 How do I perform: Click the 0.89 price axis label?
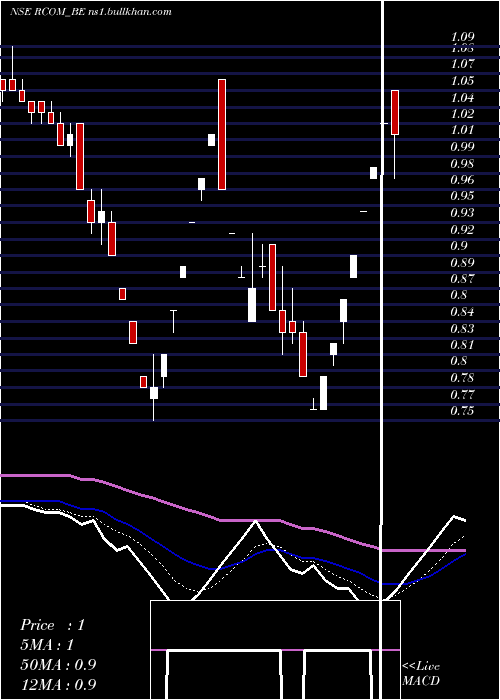462,262
